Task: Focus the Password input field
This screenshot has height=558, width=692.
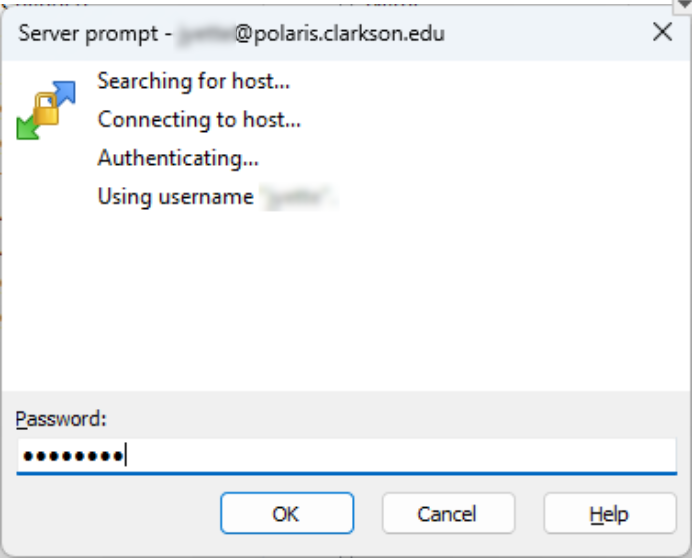Action: click(400, 457)
